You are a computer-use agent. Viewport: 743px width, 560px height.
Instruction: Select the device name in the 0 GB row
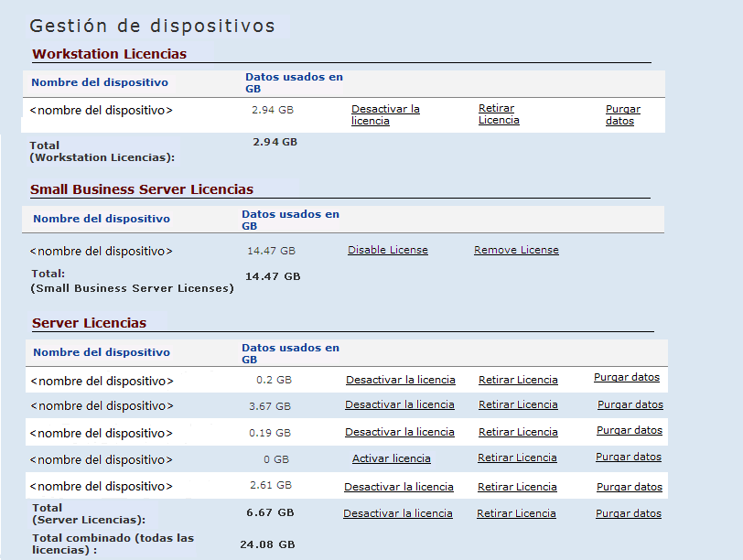click(x=101, y=460)
